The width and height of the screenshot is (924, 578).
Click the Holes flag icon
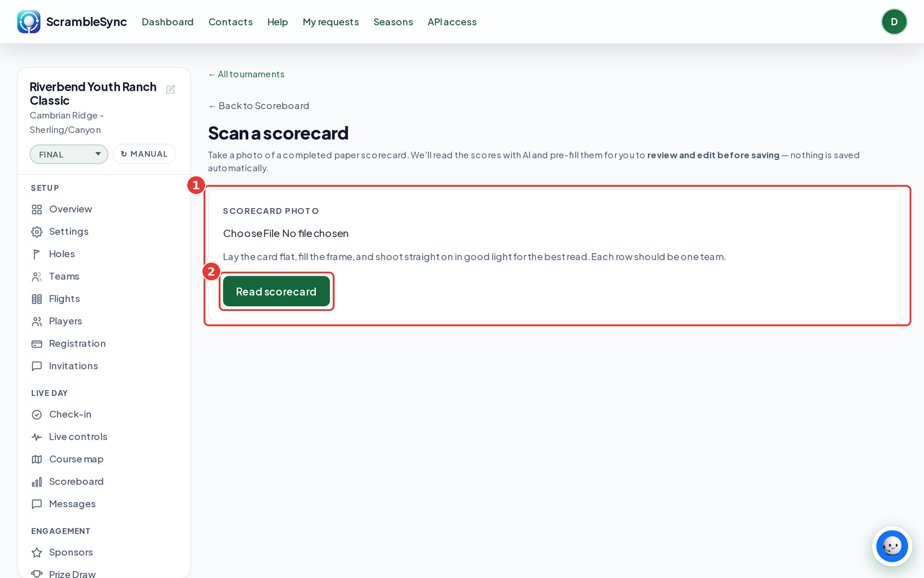[37, 254]
